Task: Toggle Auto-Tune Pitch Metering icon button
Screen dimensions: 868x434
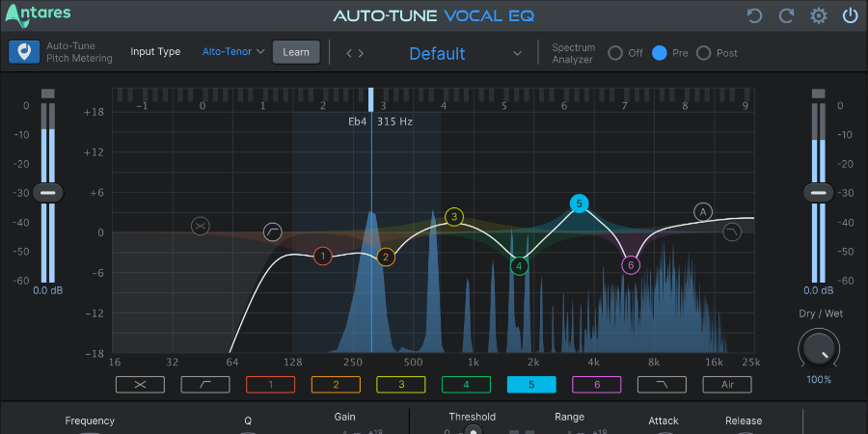Action: 24,52
